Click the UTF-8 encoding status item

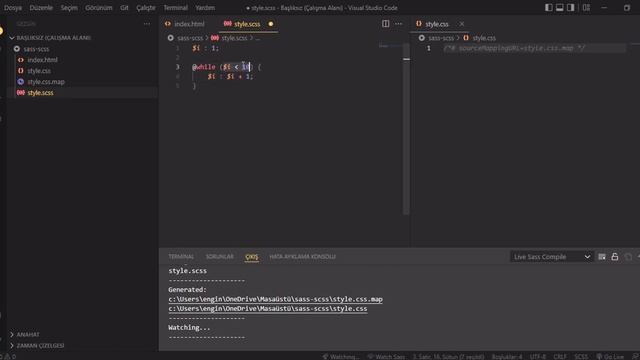point(538,357)
